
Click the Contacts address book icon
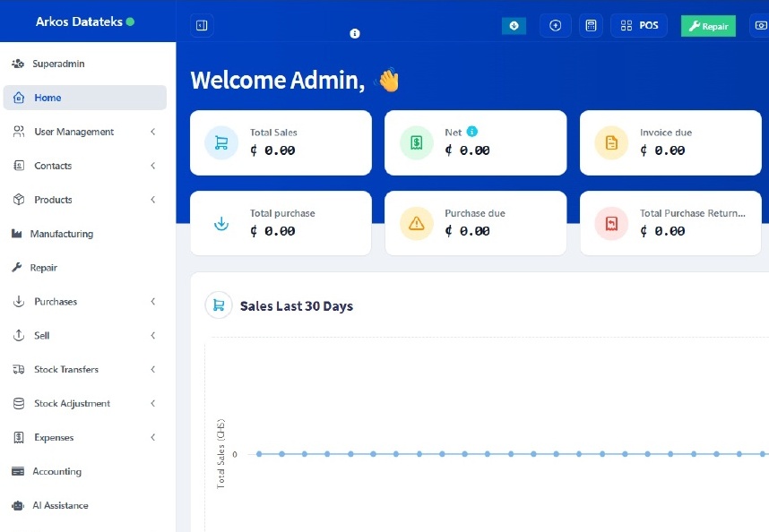click(x=19, y=166)
